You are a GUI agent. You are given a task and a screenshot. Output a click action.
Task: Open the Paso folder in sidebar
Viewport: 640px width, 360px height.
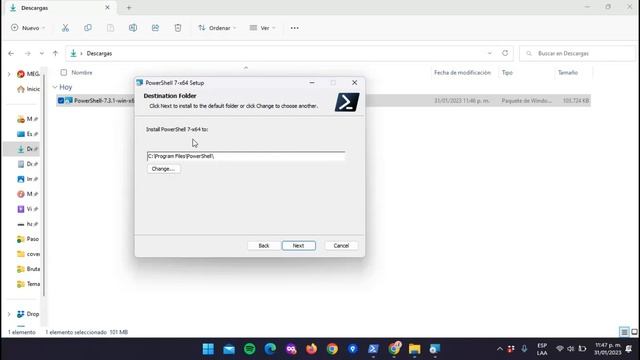(x=28, y=239)
